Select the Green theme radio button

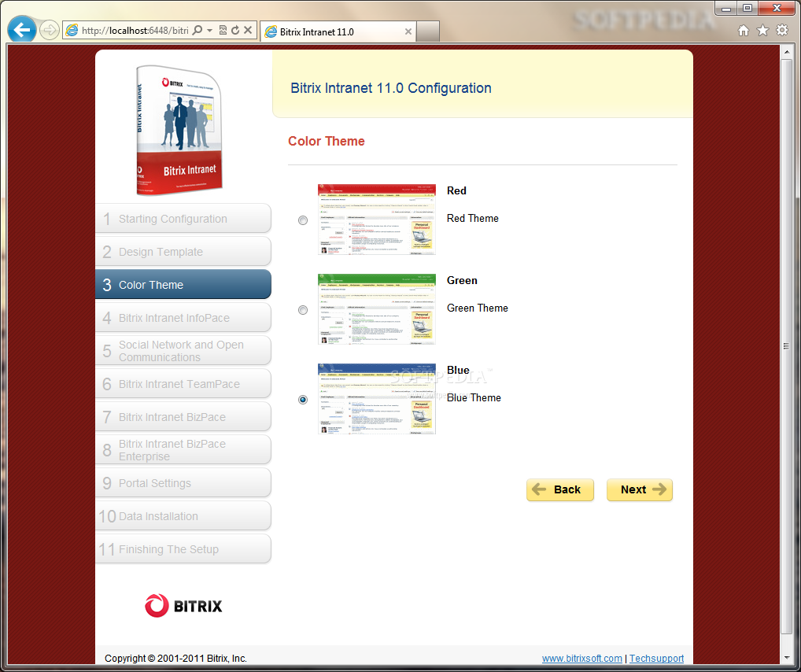pyautogui.click(x=303, y=310)
